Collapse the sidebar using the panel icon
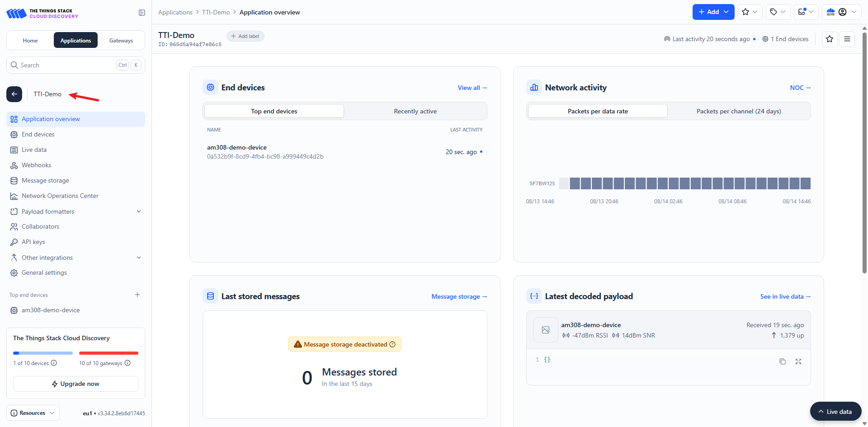The height and width of the screenshot is (427, 868). pos(142,13)
